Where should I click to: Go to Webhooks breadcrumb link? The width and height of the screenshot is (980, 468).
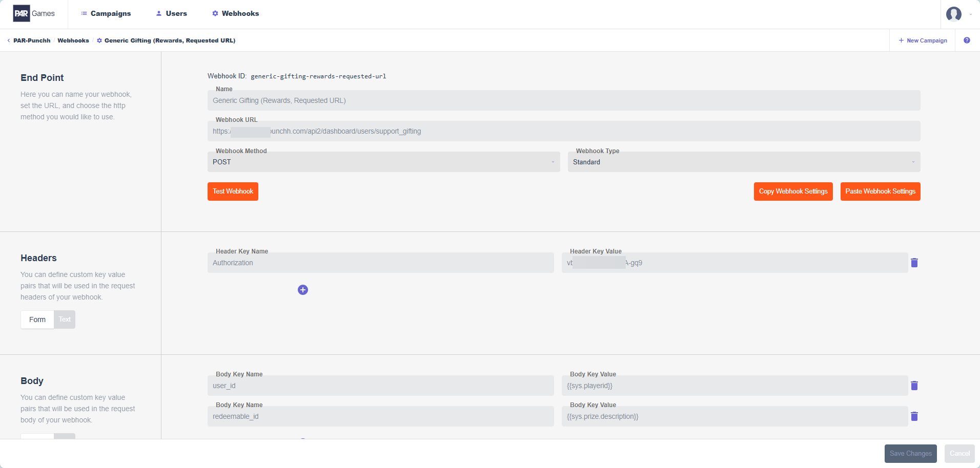73,40
